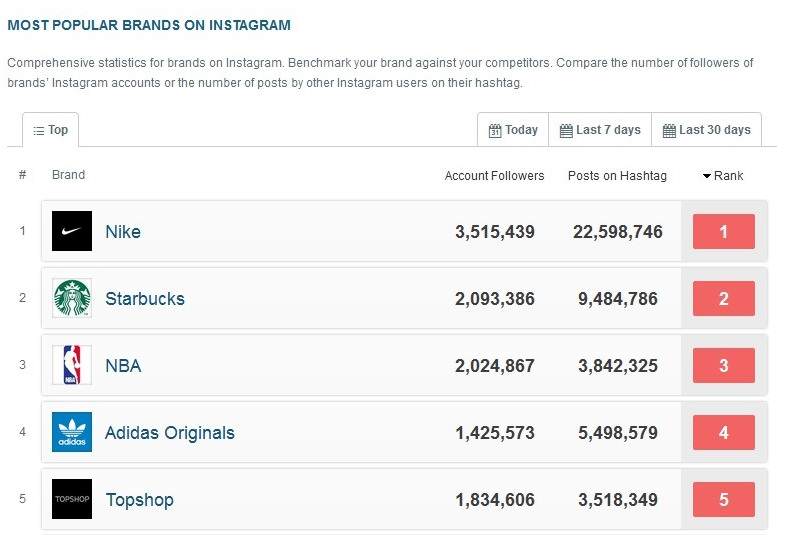Click the Brand column header
787x535 pixels.
[x=68, y=175]
